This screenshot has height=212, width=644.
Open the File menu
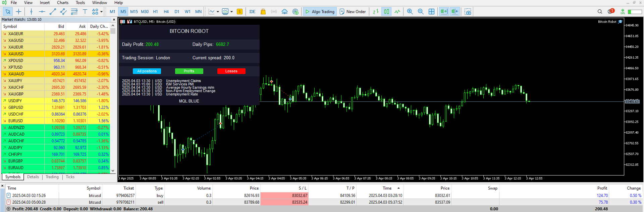[x=14, y=3]
